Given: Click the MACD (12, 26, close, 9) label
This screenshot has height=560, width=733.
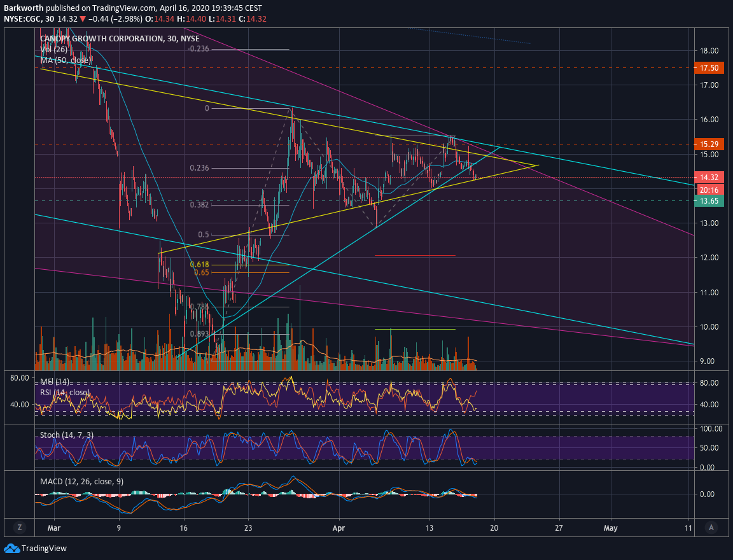Looking at the screenshot, I should [82, 482].
